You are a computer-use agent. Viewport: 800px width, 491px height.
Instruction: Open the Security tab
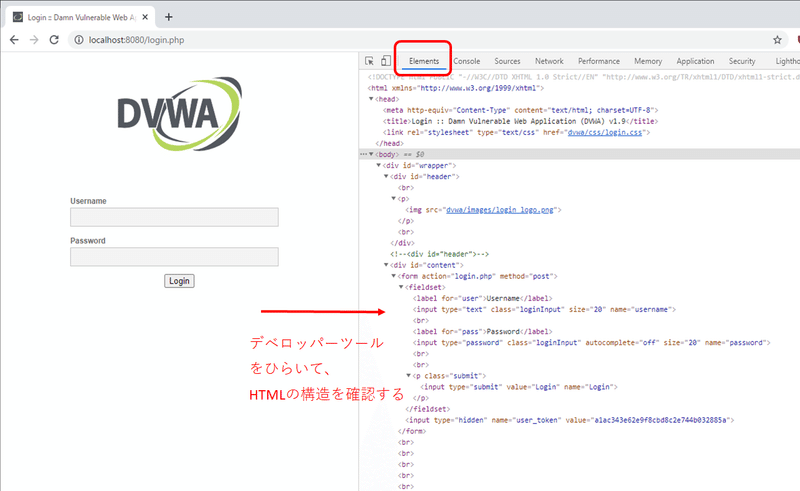coord(742,61)
